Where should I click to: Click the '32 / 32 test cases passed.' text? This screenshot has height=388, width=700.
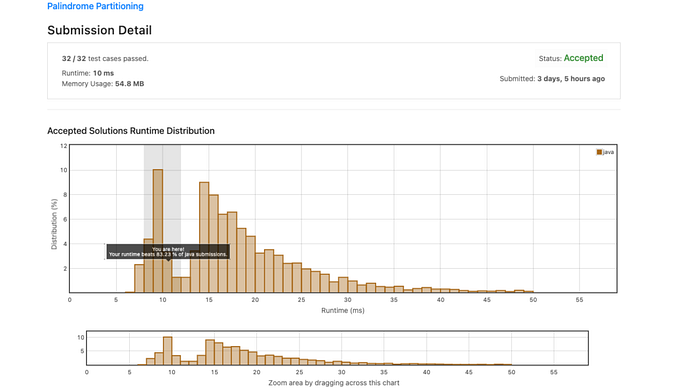(x=105, y=58)
